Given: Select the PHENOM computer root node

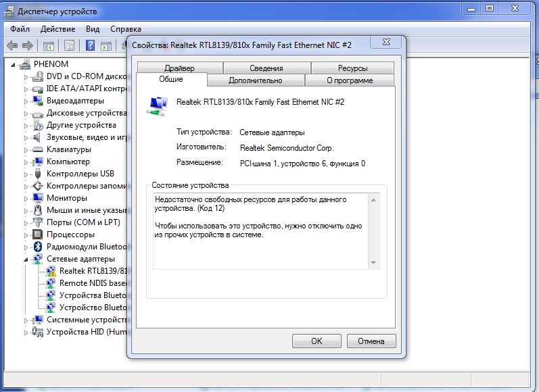Looking at the screenshot, I should pyautogui.click(x=51, y=64).
